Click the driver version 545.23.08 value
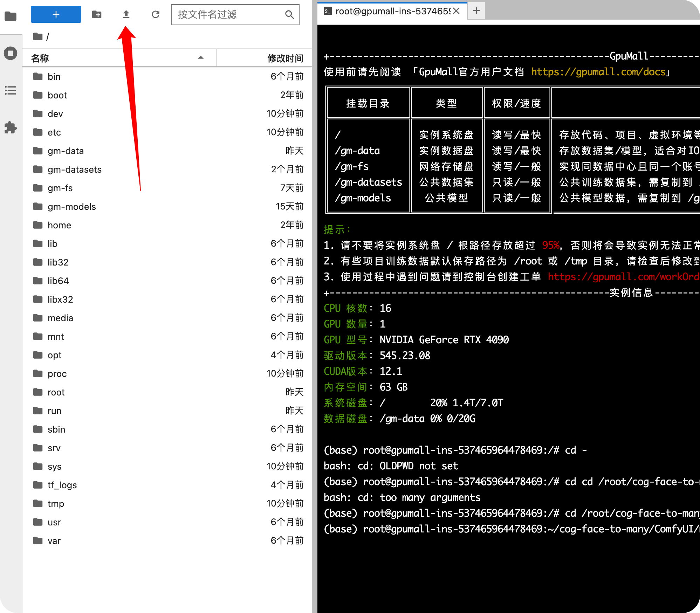 405,356
